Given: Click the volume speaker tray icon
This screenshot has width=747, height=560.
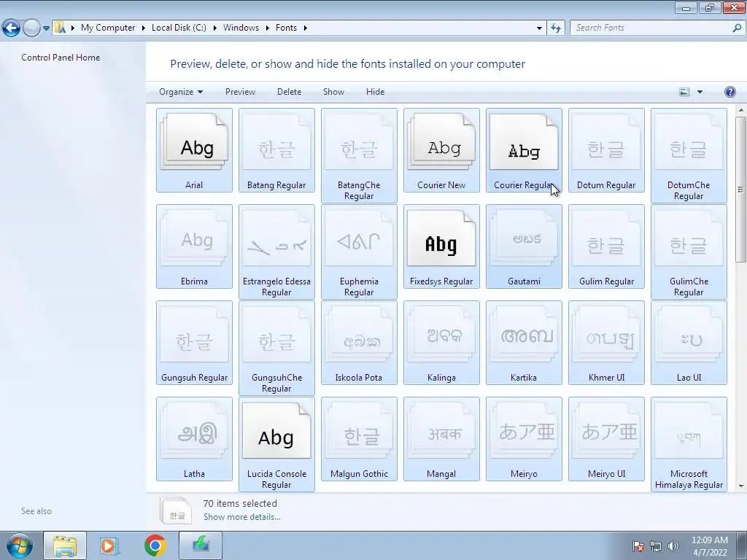Looking at the screenshot, I should 673,546.
